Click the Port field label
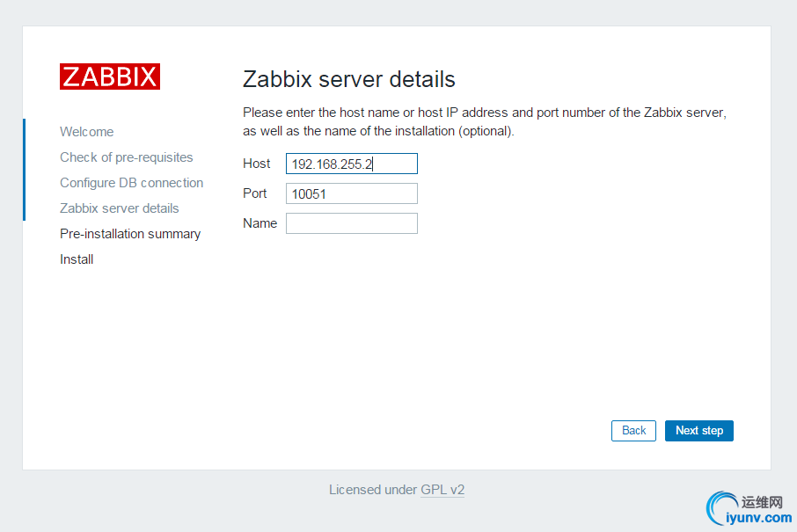Image resolution: width=797 pixels, height=532 pixels. click(255, 193)
